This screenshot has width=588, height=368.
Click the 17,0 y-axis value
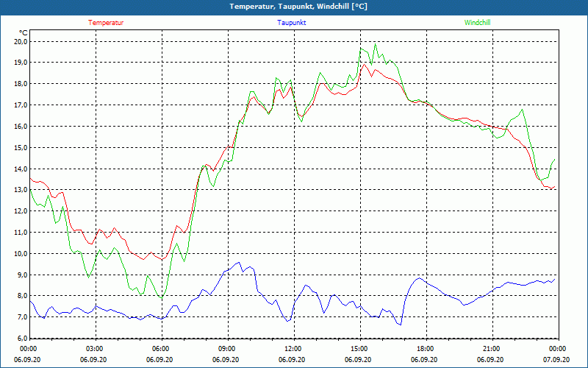coord(21,105)
